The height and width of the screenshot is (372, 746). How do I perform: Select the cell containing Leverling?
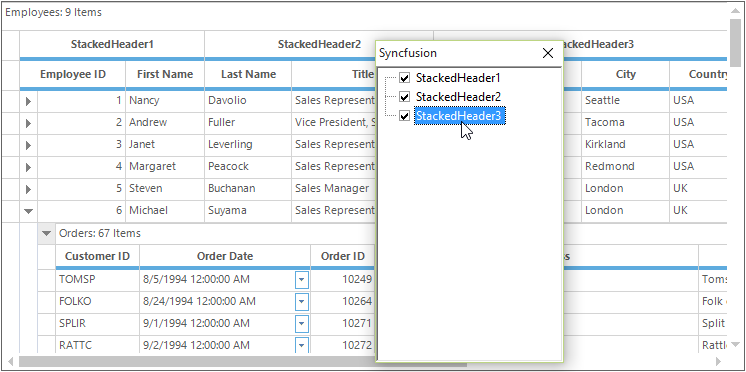tap(248, 145)
